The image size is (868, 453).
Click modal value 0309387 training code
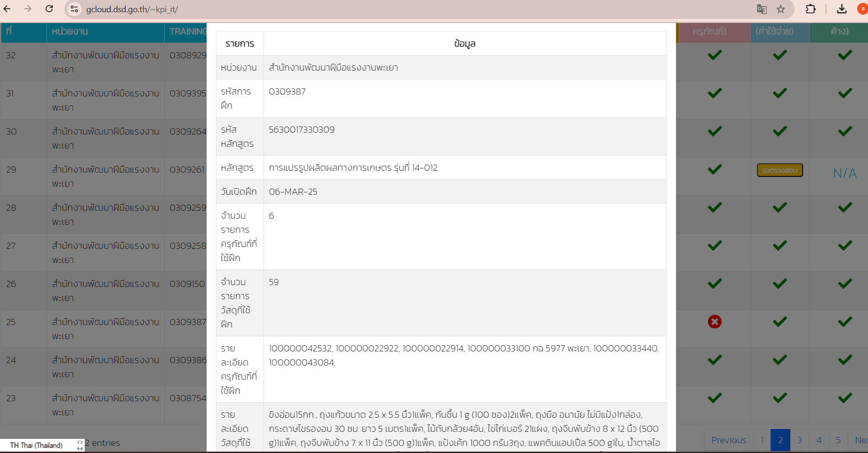tap(287, 92)
